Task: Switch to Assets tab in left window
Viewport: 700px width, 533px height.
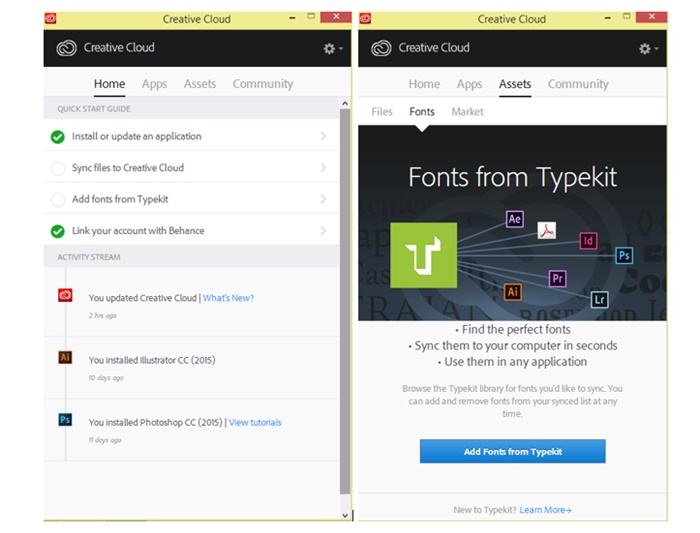Action: click(x=200, y=84)
